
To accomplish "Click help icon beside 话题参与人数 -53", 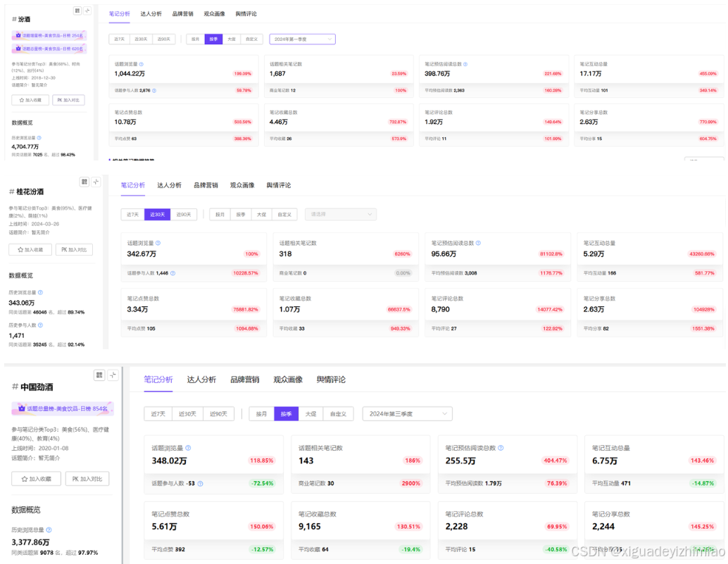I will 200,483.
